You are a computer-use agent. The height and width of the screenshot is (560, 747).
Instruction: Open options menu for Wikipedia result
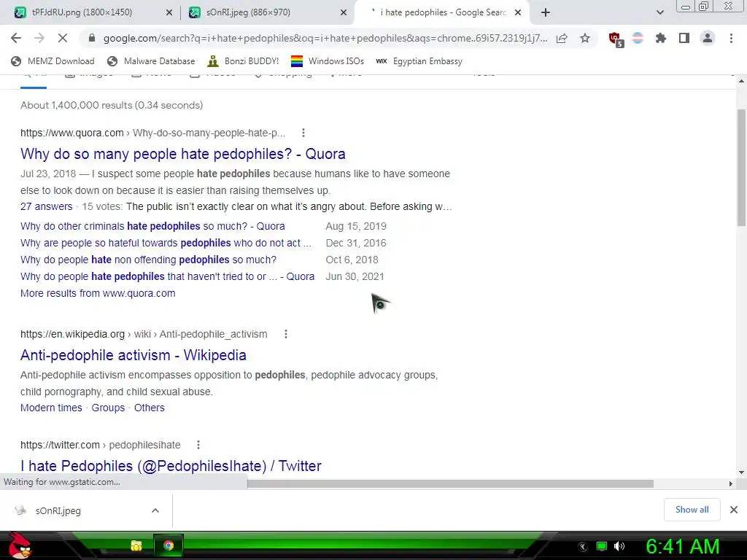point(286,334)
